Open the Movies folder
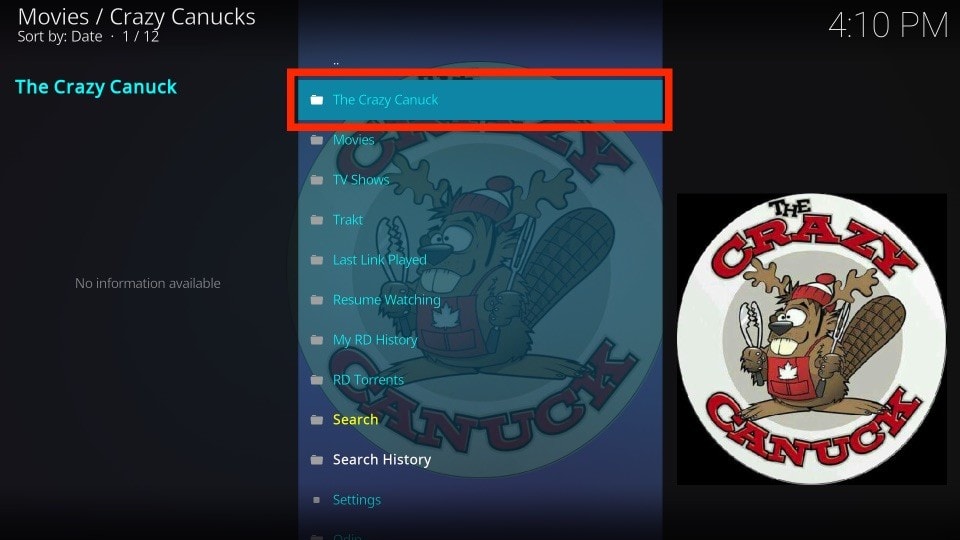The image size is (960, 540). (480, 140)
